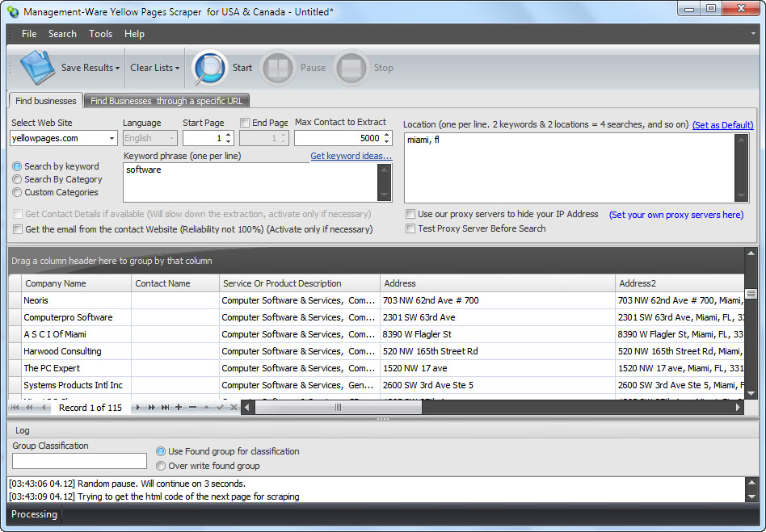Click the cancel edit X icon
This screenshot has width=766, height=532.
coord(234,407)
